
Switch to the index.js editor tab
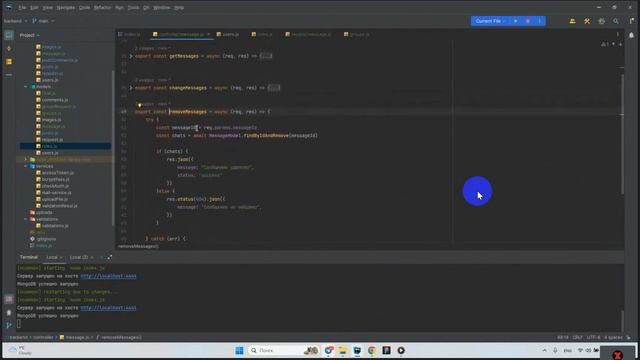tap(129, 35)
